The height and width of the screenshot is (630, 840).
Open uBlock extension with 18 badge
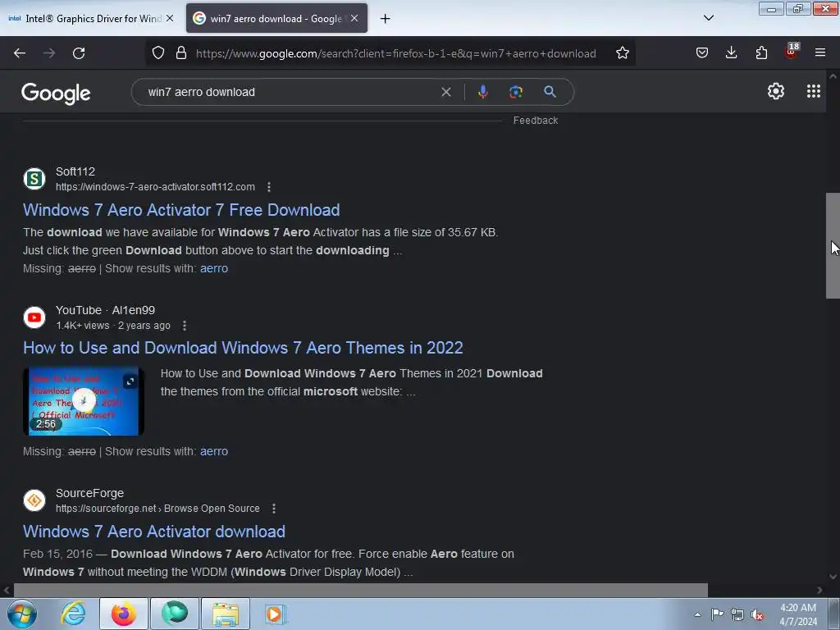point(792,52)
